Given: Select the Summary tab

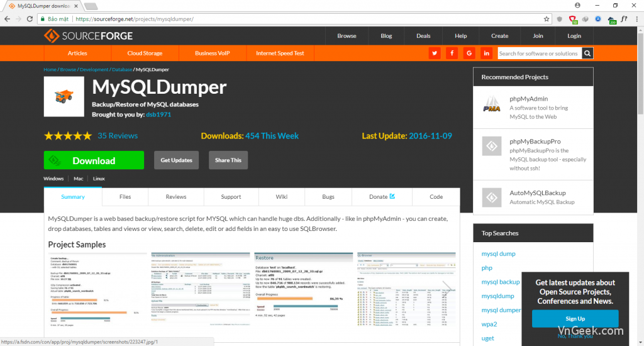Looking at the screenshot, I should [x=73, y=197].
